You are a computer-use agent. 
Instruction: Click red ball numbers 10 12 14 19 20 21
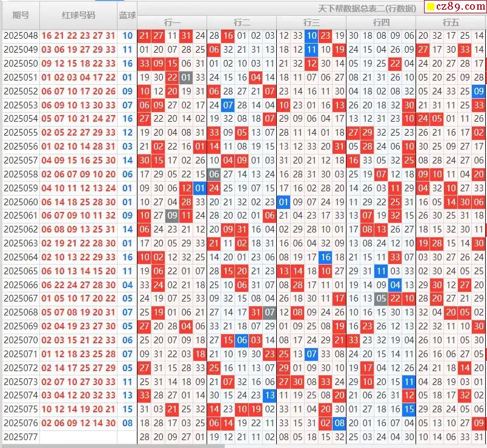coord(78,409)
